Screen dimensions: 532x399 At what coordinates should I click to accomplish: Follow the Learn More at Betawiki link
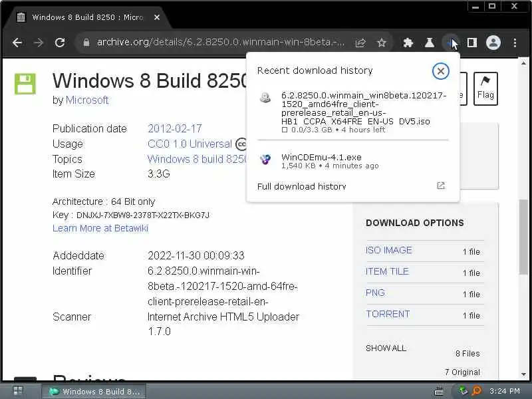pyautogui.click(x=100, y=228)
